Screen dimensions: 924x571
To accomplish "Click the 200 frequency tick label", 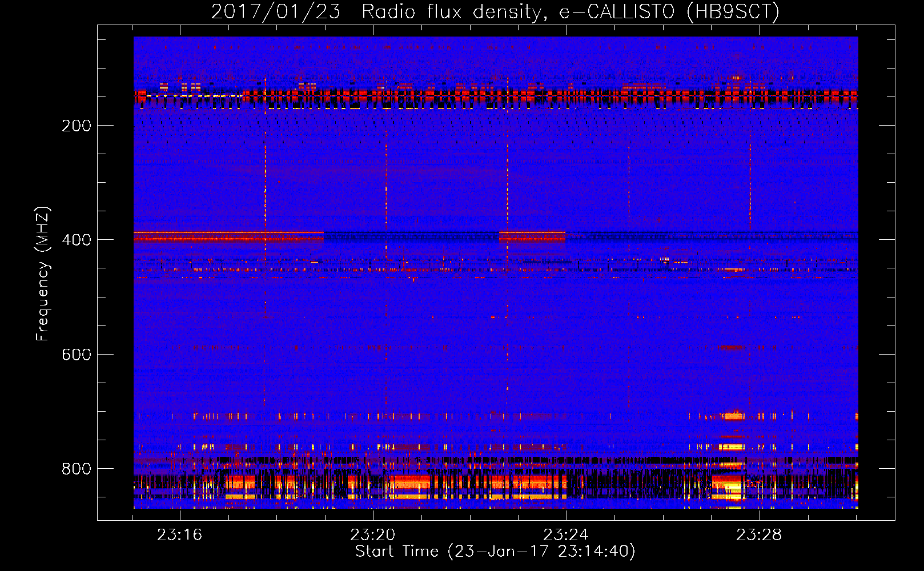I will (77, 126).
